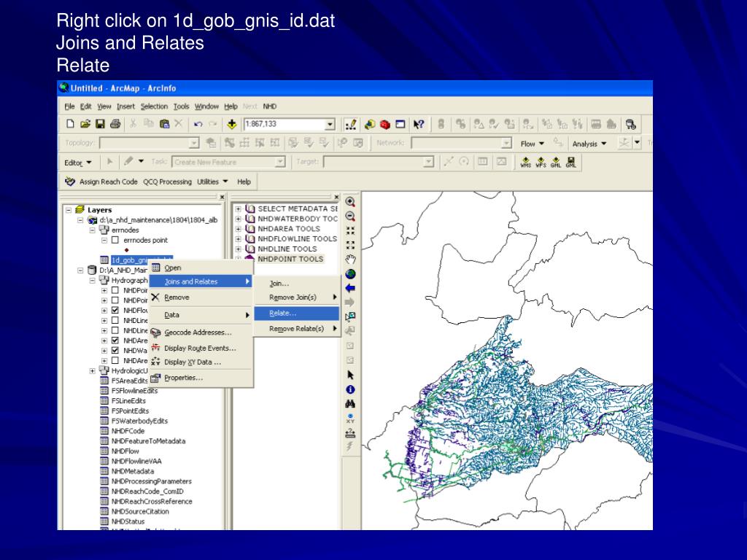The width and height of the screenshot is (747, 560).
Task: Choose Join... from the submenu
Action: (x=297, y=284)
